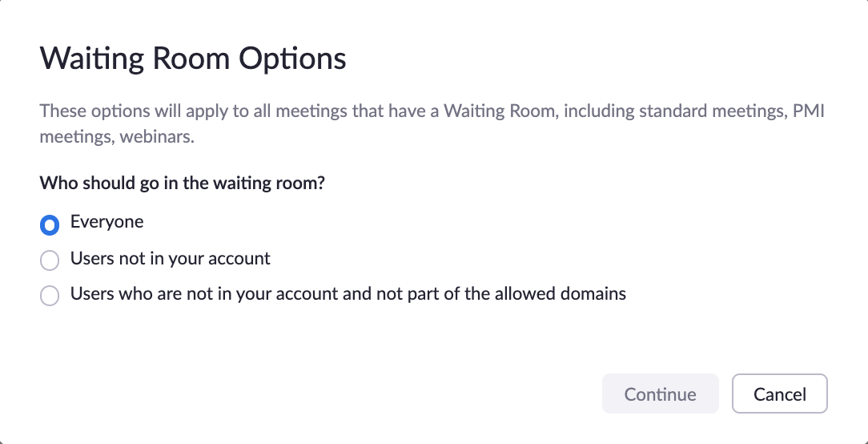The image size is (868, 444).
Task: Choose Users not in your account radio
Action: tap(50, 260)
